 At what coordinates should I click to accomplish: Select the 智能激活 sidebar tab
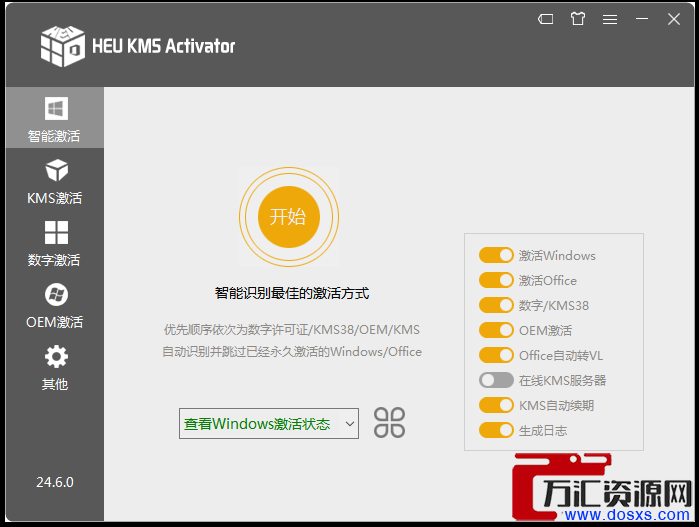coord(54,118)
